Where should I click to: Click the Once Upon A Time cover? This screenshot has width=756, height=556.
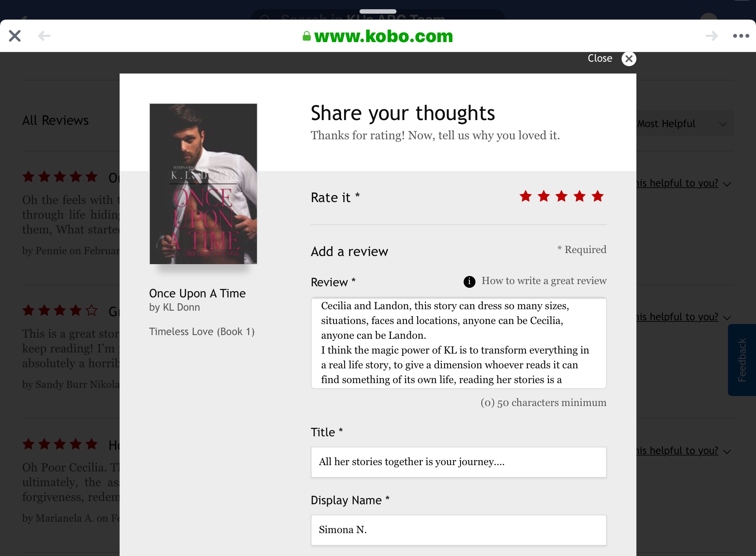pos(203,184)
